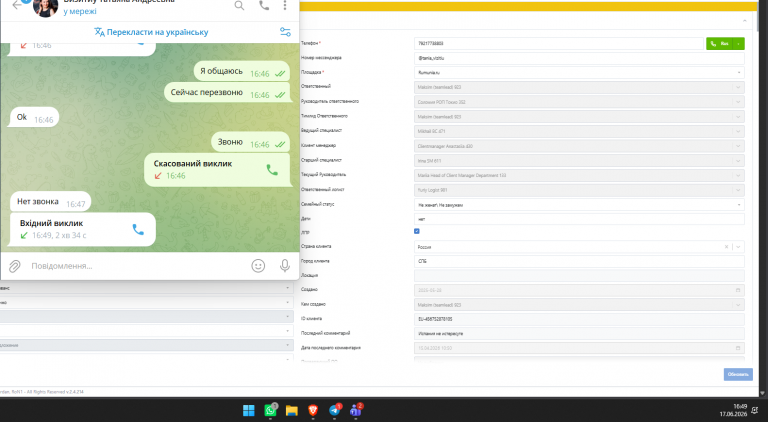
Task: Open the Ответственный dropdown
Action: (579, 87)
